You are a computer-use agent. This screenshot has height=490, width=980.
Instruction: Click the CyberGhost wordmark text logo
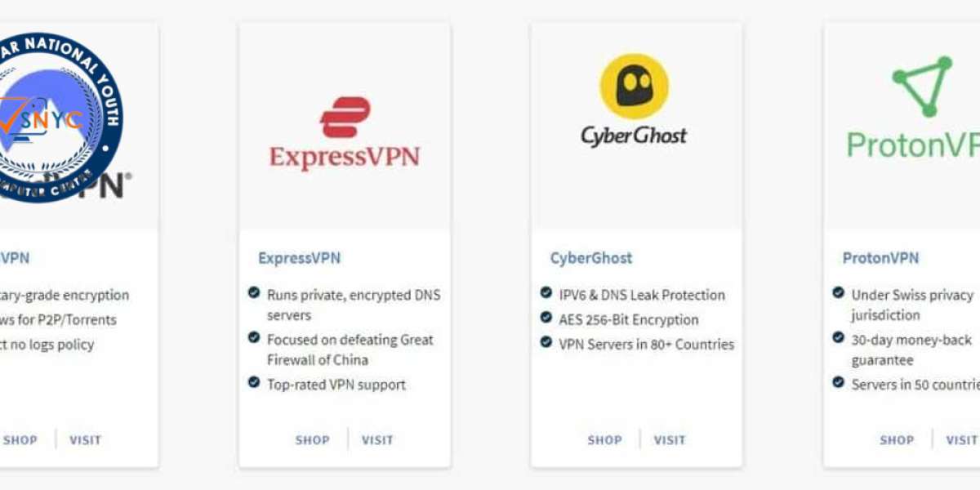point(635,136)
